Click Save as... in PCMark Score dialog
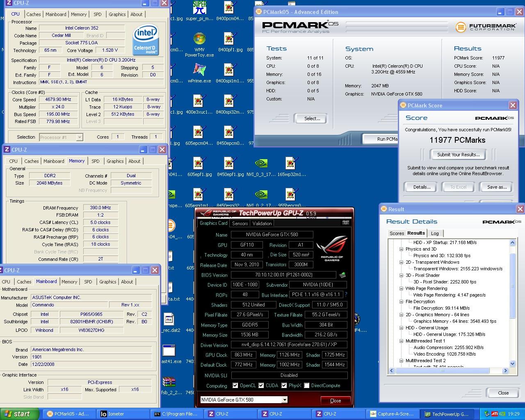 pos(497,187)
